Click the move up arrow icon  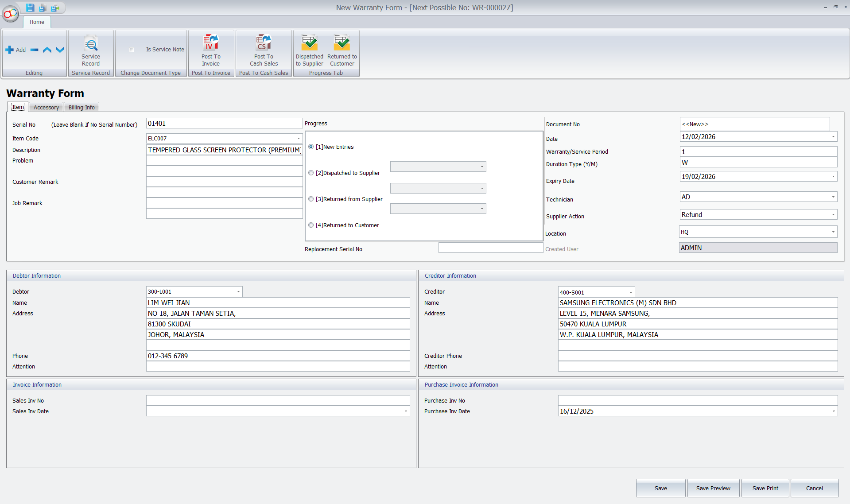[47, 50]
